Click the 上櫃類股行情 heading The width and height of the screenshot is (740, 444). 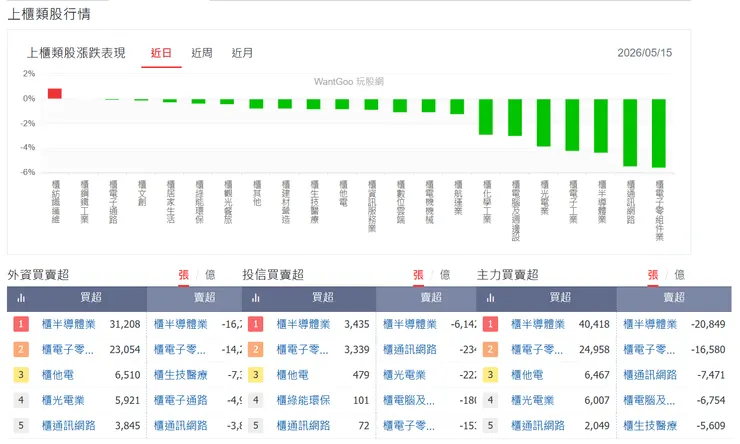click(49, 14)
